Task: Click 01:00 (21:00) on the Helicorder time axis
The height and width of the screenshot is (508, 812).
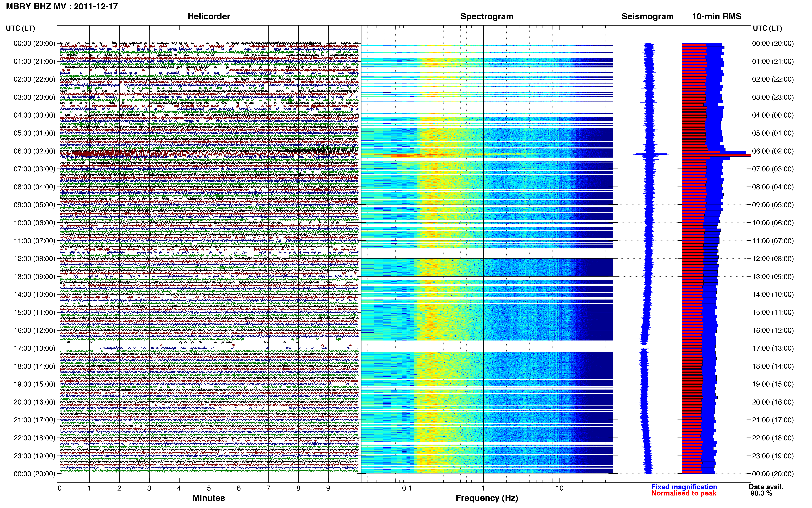Action: coord(34,62)
